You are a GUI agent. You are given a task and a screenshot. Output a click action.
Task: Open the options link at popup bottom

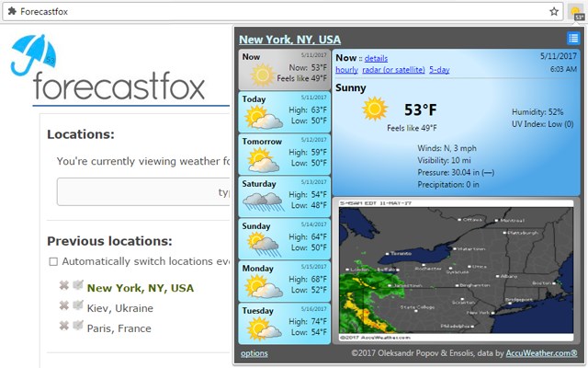click(254, 353)
